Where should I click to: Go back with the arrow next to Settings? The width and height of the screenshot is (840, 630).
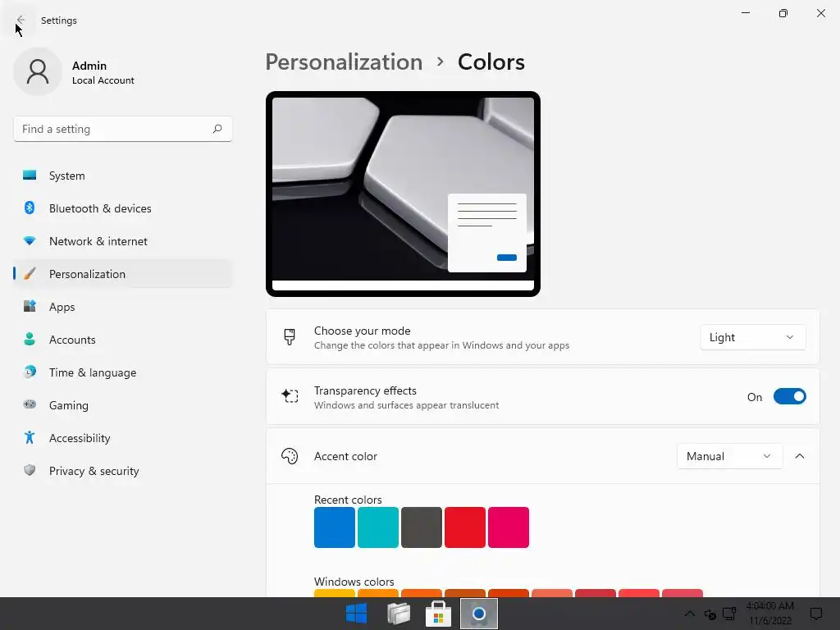21,21
